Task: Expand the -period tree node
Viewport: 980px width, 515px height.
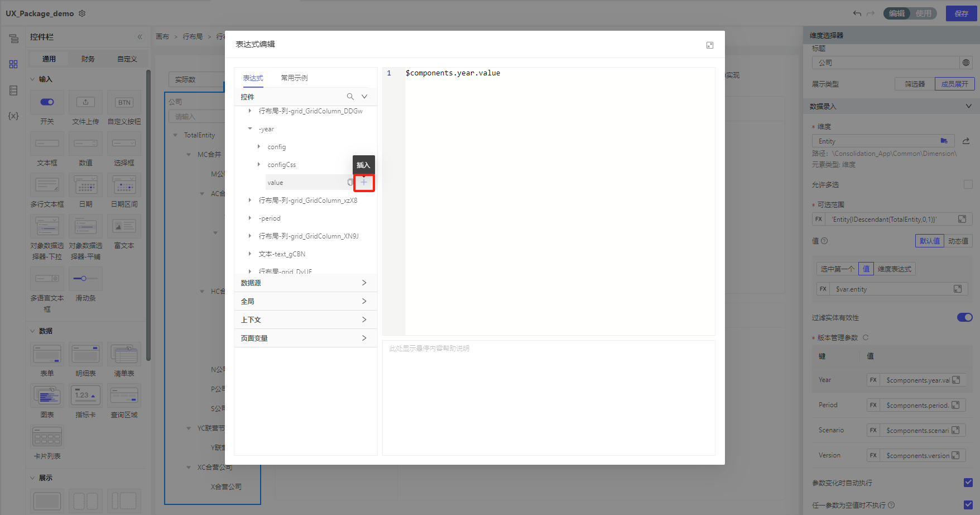Action: pyautogui.click(x=250, y=218)
